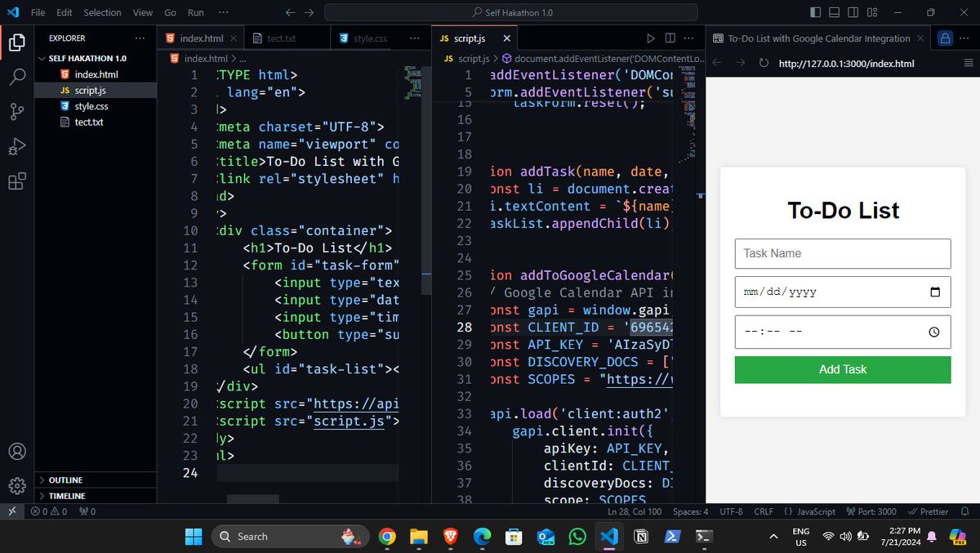
Task: Click the Windows Start button
Action: 194,536
